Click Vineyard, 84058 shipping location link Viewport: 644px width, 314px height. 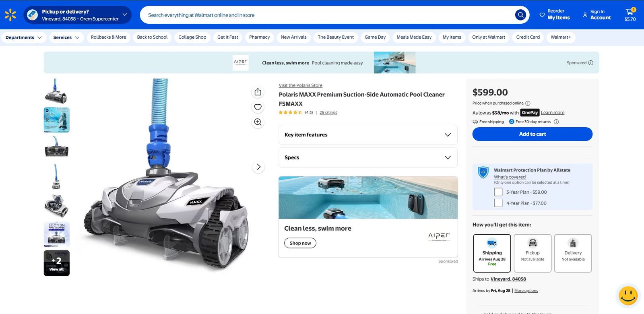coord(508,279)
